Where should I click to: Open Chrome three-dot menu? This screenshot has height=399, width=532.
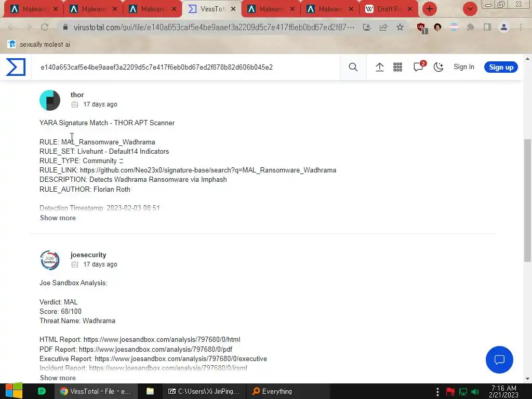[521, 27]
